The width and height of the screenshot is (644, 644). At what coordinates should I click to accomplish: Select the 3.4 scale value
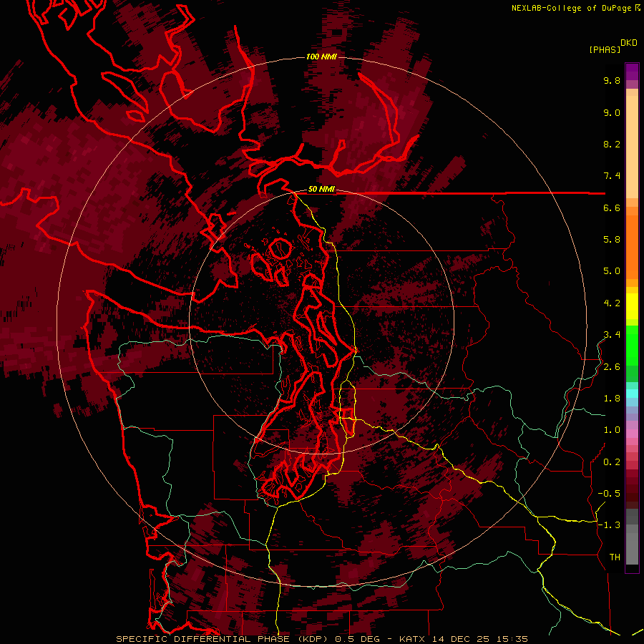pos(612,335)
